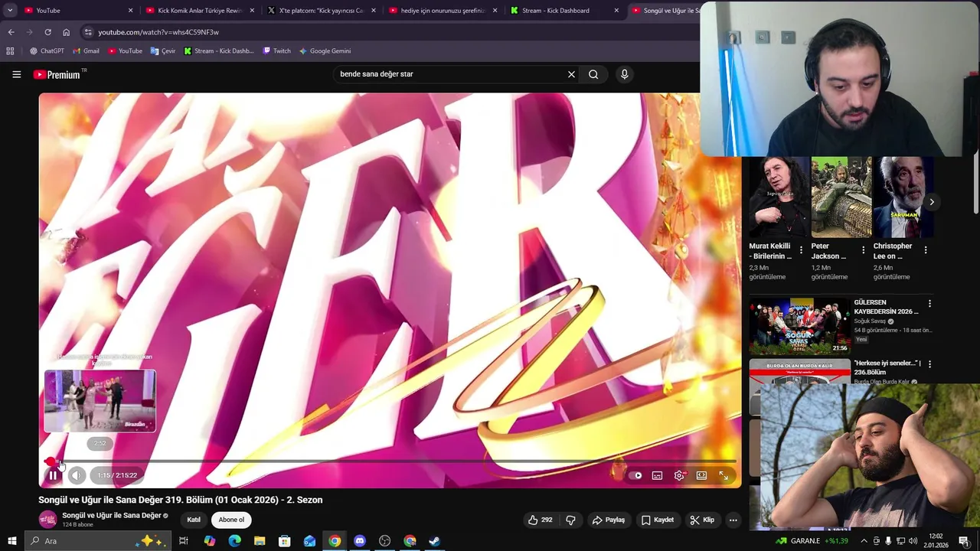Open the Gmail bookmark
The width and height of the screenshot is (980, 551).
click(x=86, y=51)
